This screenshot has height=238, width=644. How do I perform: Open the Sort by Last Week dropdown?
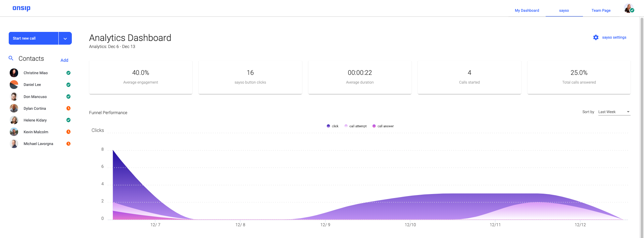614,112
